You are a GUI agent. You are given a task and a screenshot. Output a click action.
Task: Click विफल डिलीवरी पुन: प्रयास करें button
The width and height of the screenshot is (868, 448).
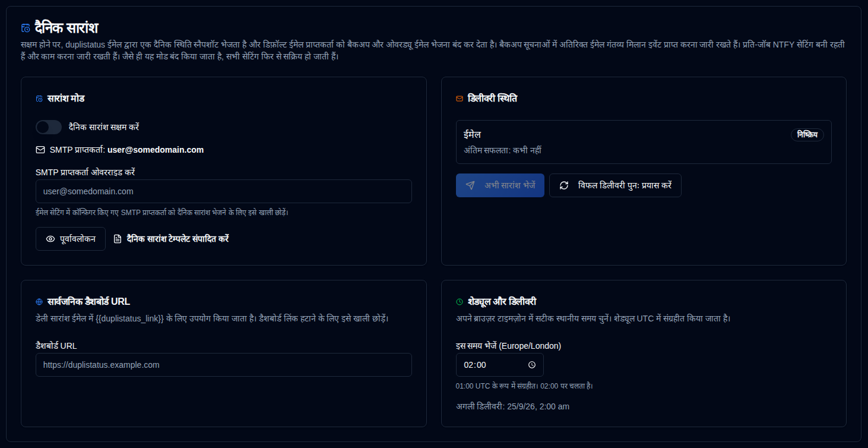(x=615, y=185)
